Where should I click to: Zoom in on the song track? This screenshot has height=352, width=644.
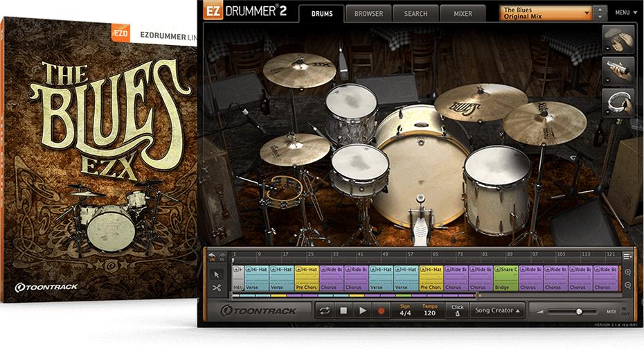(x=627, y=272)
